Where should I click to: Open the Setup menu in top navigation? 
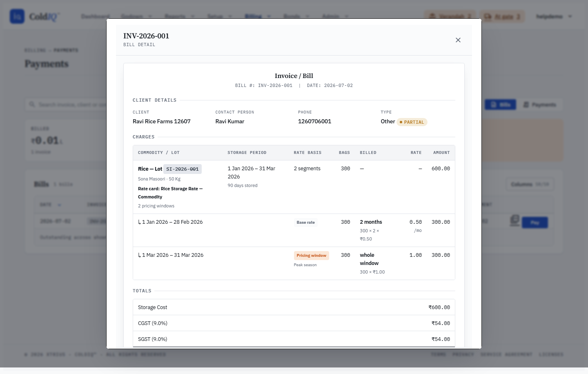point(219,16)
